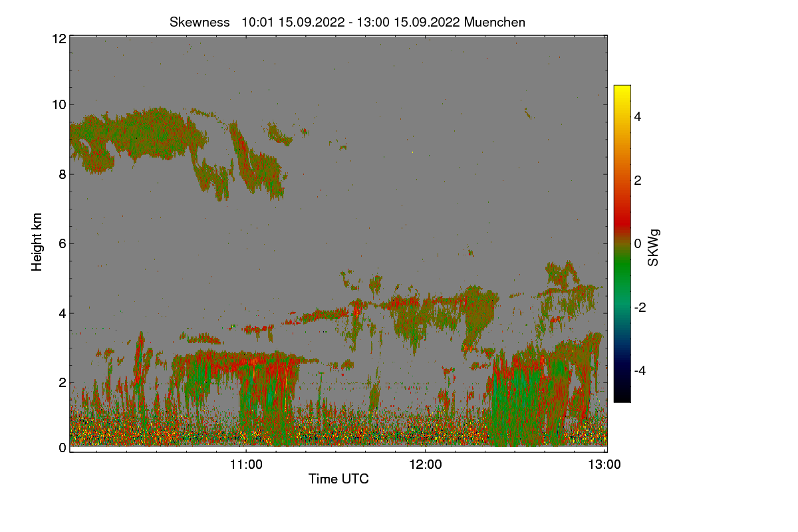Click the 13:00 time tick label
Viewport: 798px width, 532px height.
pos(604,464)
